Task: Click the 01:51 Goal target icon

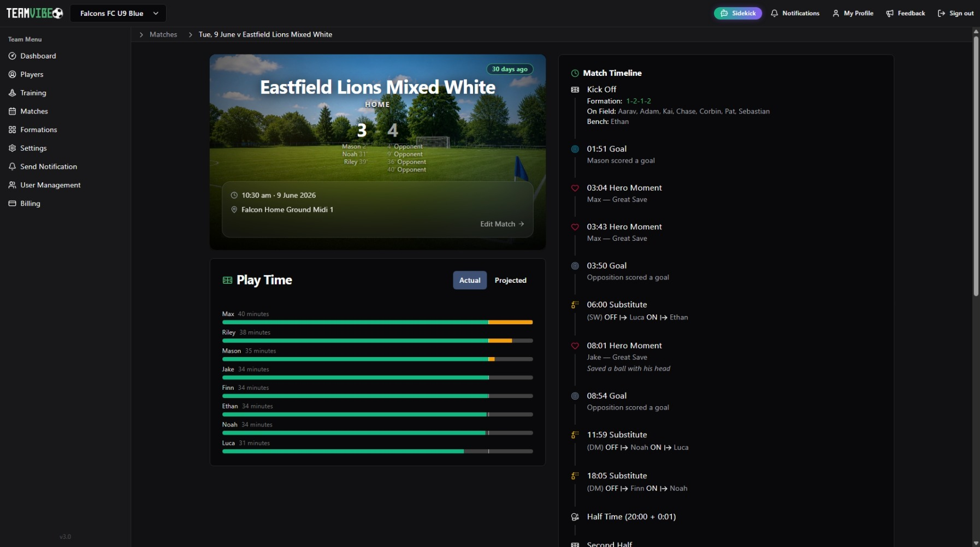Action: coord(575,149)
